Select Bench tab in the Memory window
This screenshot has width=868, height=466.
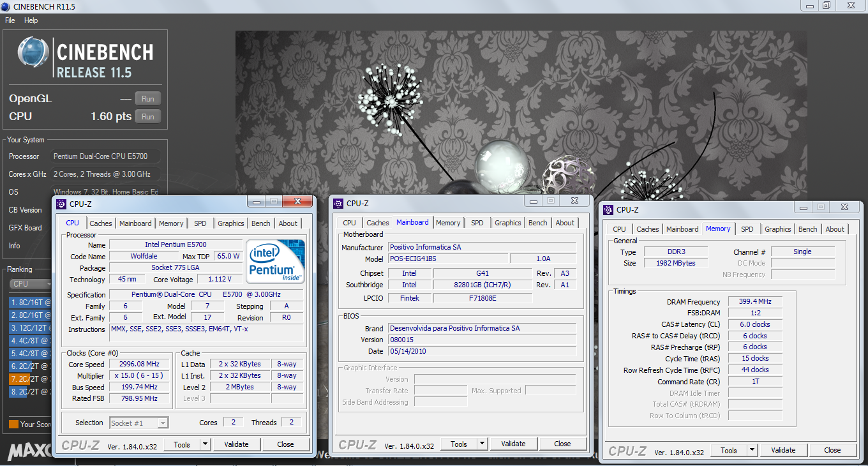pos(808,229)
